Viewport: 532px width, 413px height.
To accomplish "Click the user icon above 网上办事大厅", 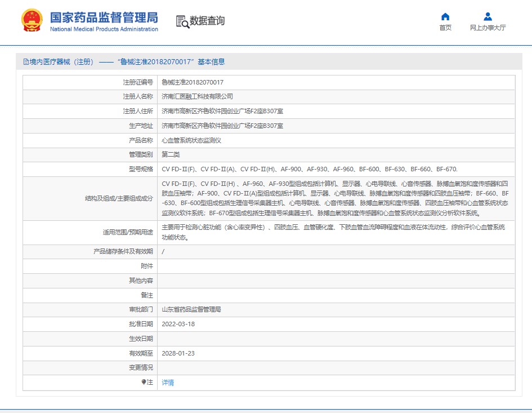I will click(488, 16).
